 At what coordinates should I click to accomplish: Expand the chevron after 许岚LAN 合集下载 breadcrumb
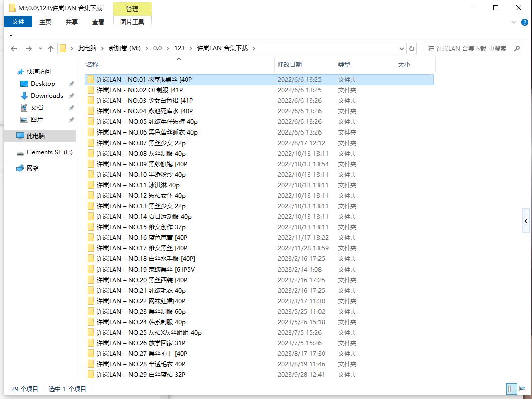tap(254, 48)
